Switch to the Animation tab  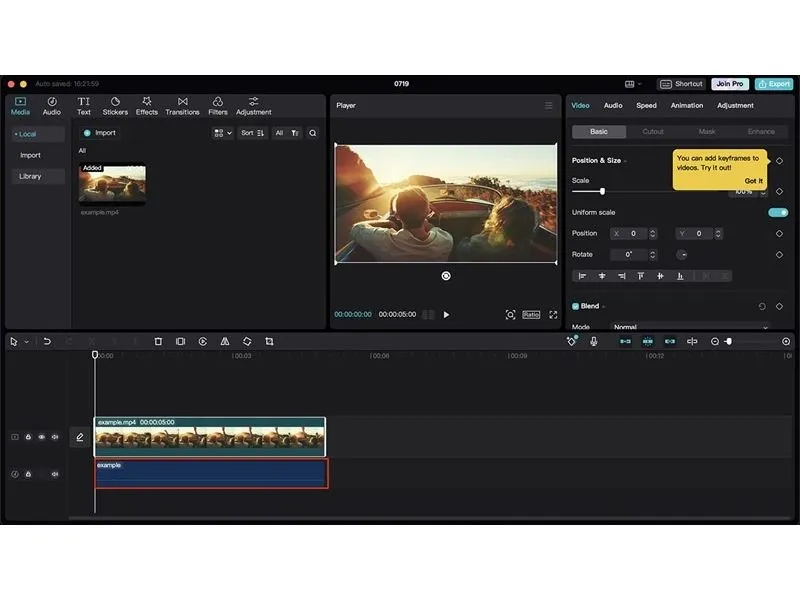(x=687, y=106)
